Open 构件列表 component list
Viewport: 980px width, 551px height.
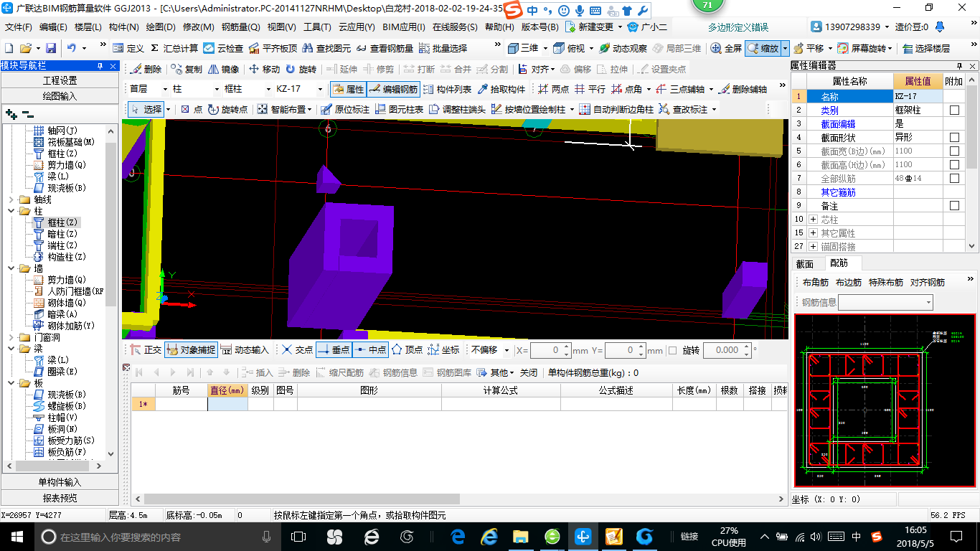coord(447,89)
